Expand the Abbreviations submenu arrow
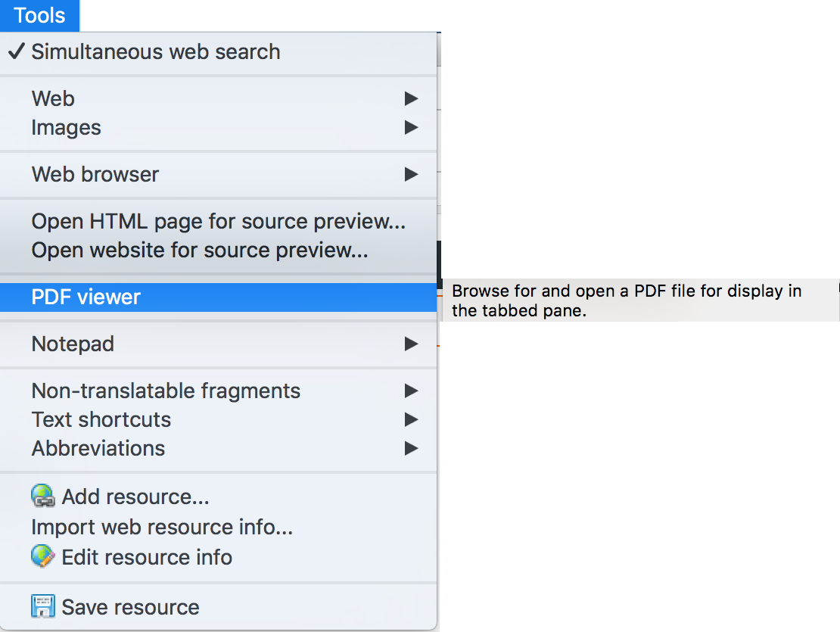This screenshot has width=840, height=632. (x=411, y=448)
